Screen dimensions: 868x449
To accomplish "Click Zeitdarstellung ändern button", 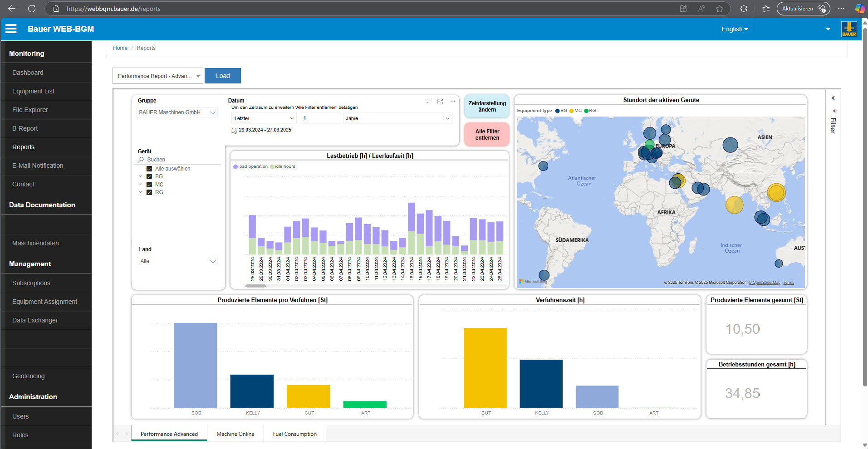I will point(487,107).
